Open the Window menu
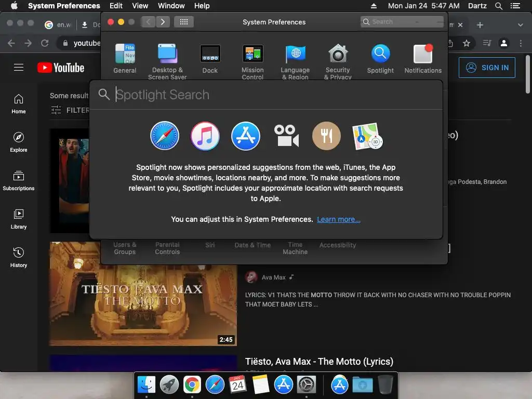The height and width of the screenshot is (399, 532). tap(171, 6)
